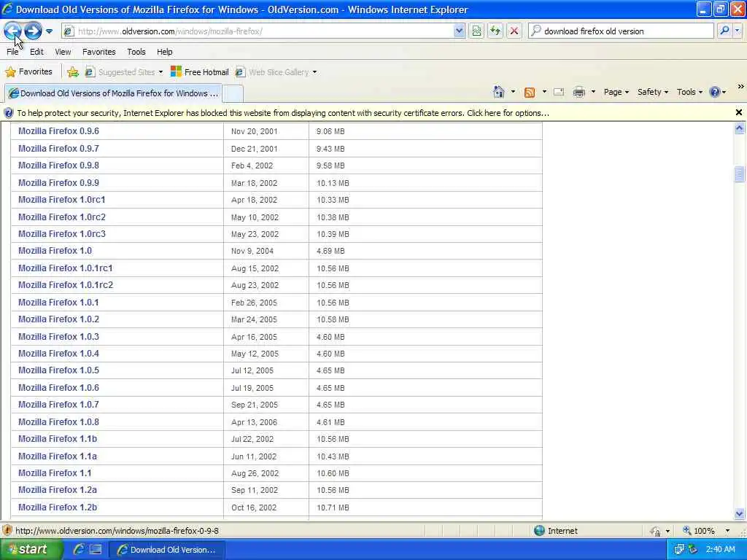Click the network tray icon

click(679, 550)
